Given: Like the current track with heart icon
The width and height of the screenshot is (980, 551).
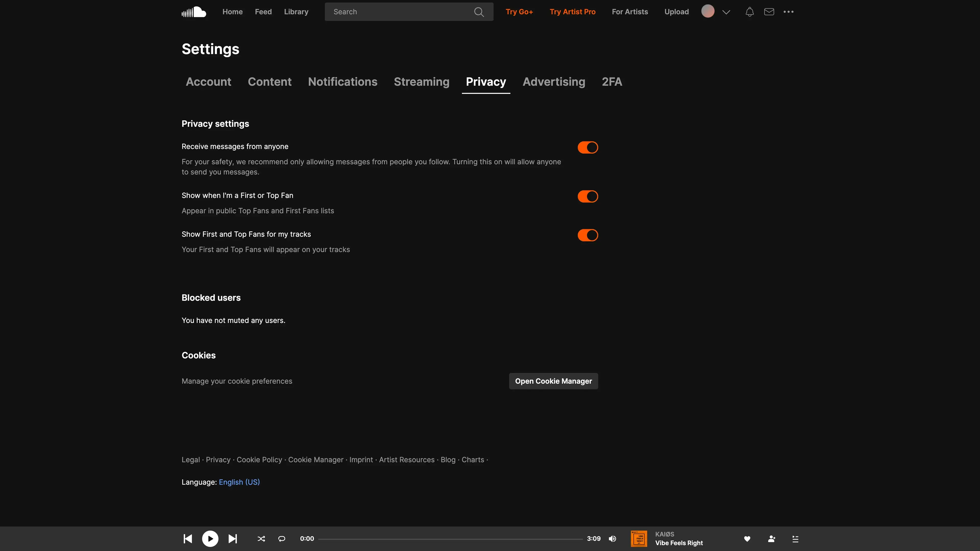Looking at the screenshot, I should [747, 539].
